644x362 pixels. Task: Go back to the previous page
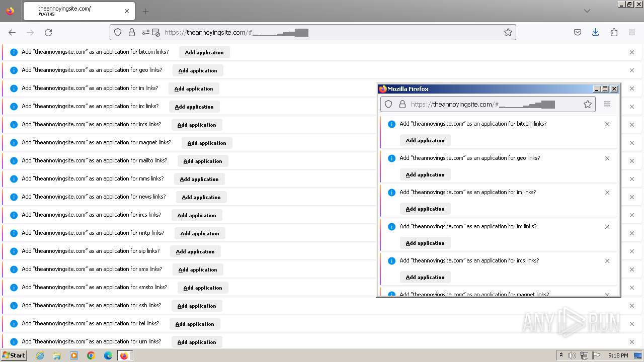click(x=12, y=32)
